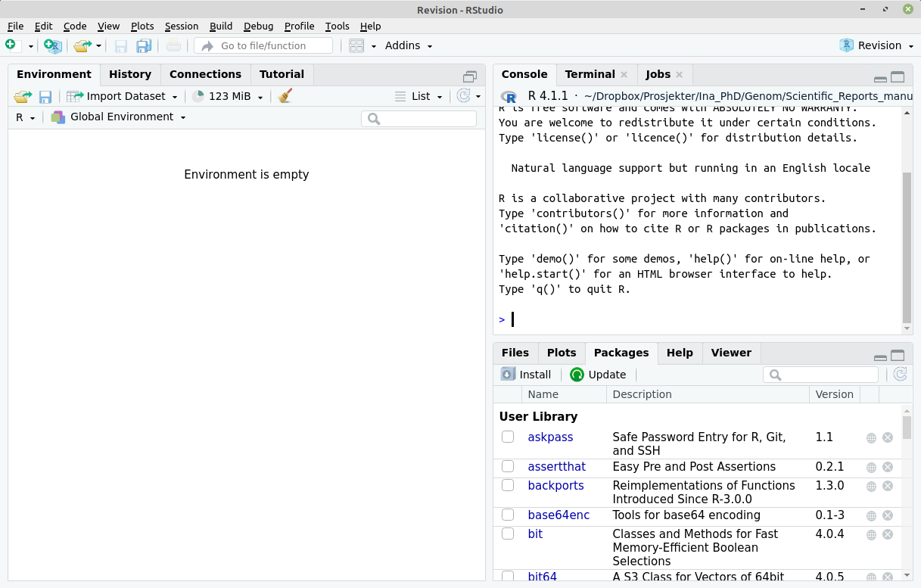Open the workspace panes dropdown arrow
The width and height of the screenshot is (921, 588).
point(374,46)
